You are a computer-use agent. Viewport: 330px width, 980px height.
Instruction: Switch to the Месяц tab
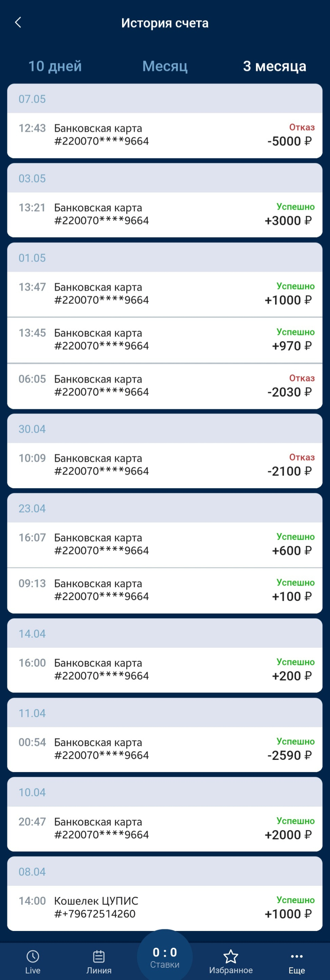coord(165,66)
